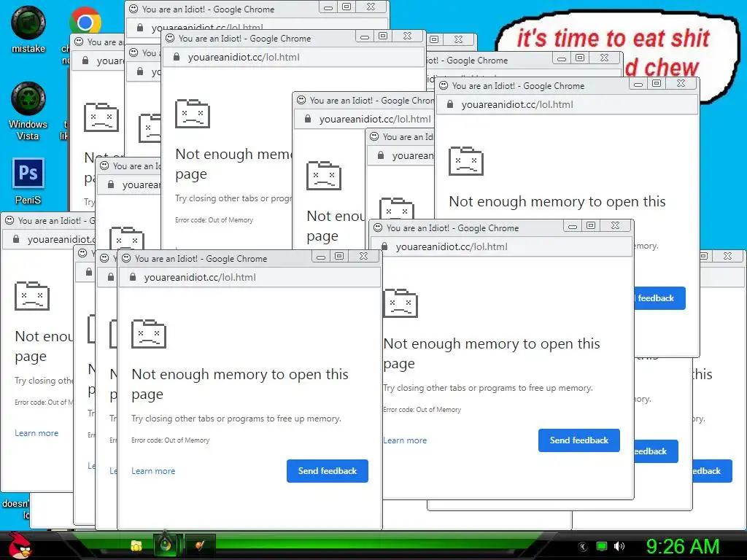Click the "Not enough memory to open this" heading in the top-right window
The height and width of the screenshot is (560, 747).
pyautogui.click(x=557, y=201)
